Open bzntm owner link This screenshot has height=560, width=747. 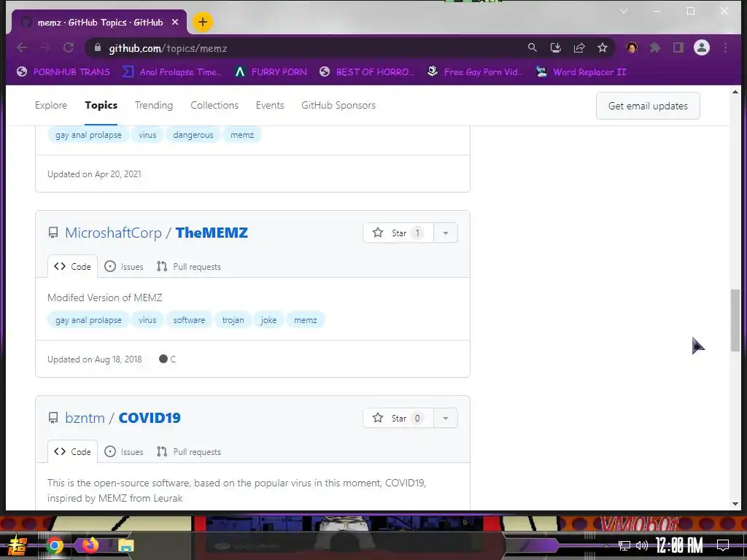pyautogui.click(x=85, y=418)
